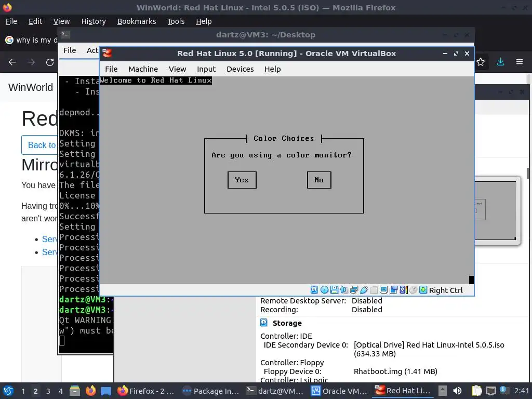Open the clipboard manager tray icon

[477, 391]
